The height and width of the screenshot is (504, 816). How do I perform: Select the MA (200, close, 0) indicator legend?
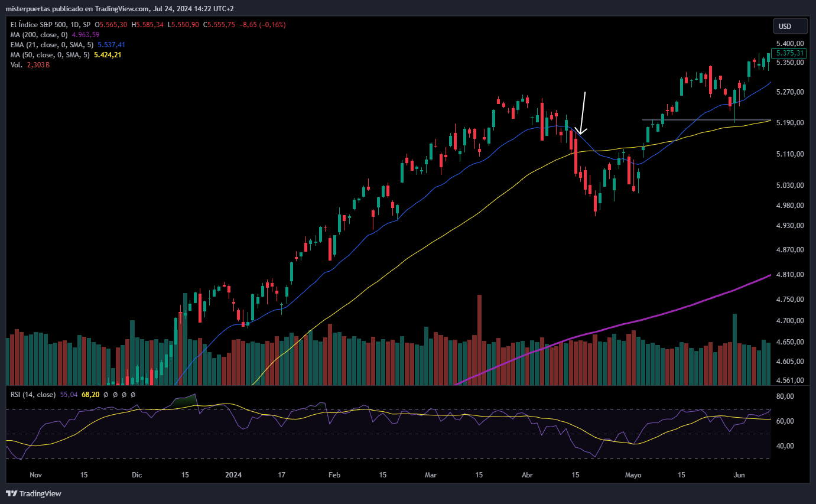(39, 35)
